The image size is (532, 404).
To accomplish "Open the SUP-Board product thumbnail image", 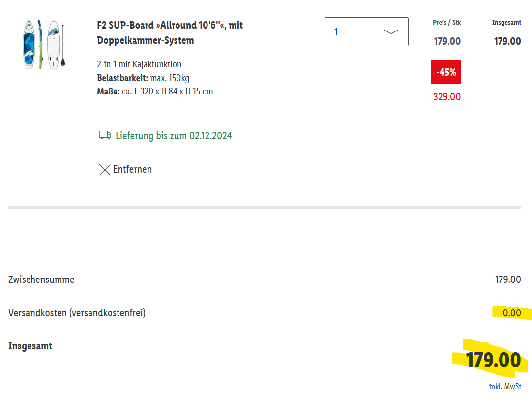I will (x=43, y=44).
